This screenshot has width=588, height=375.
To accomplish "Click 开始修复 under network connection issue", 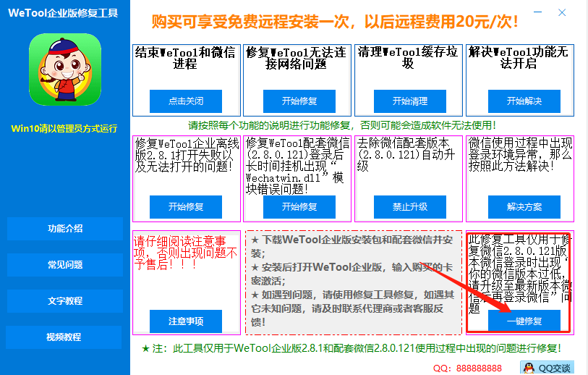I will point(299,101).
